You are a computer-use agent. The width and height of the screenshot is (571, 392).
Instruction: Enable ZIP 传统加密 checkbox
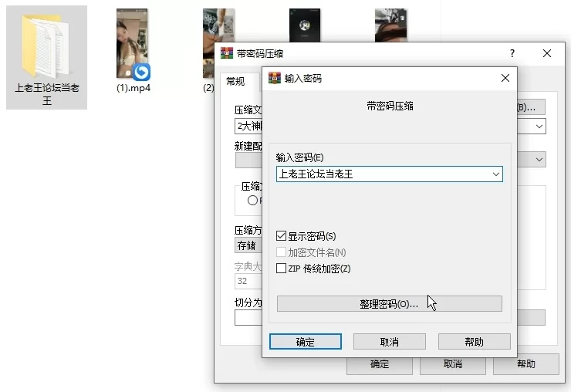(x=281, y=269)
